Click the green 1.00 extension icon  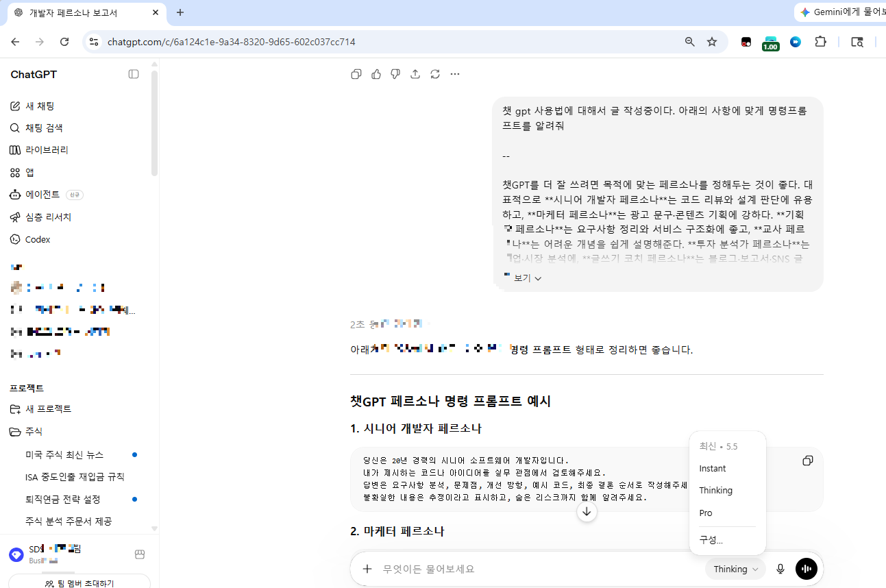771,43
